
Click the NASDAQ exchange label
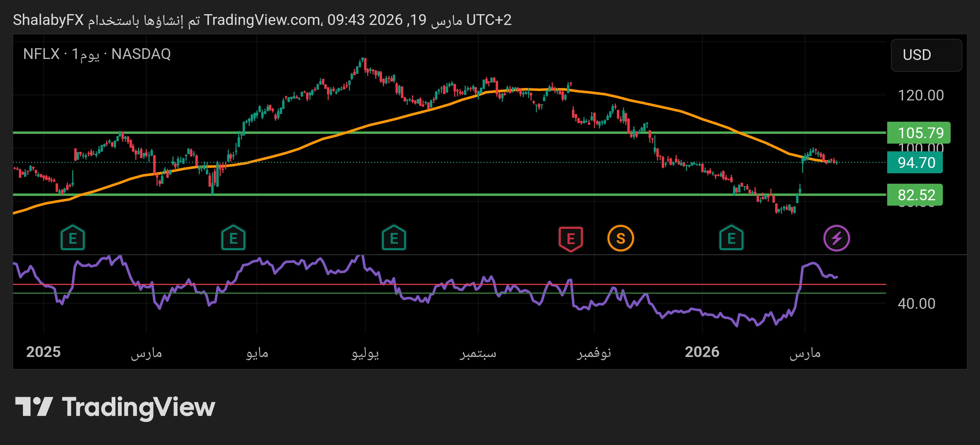tap(141, 54)
